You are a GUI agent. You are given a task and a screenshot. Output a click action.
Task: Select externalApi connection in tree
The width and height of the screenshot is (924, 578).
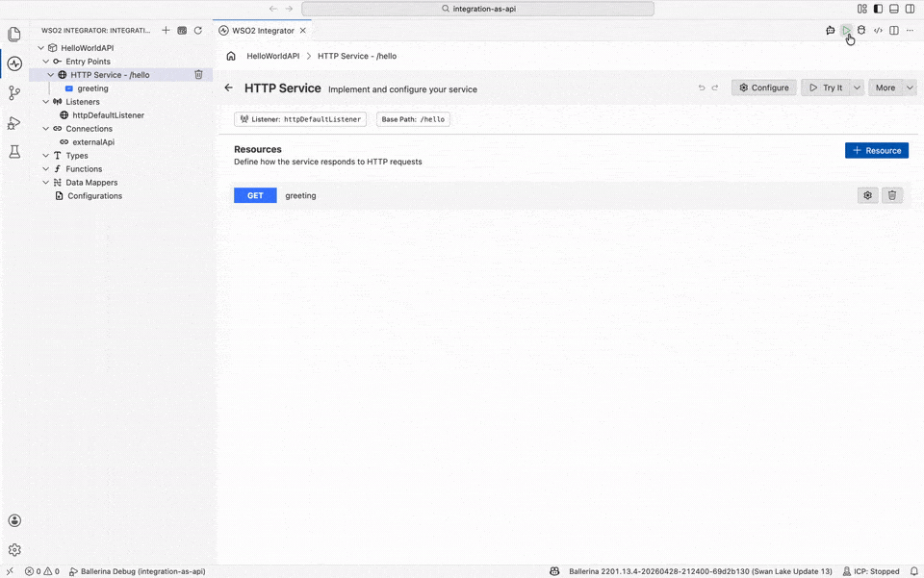coord(93,141)
